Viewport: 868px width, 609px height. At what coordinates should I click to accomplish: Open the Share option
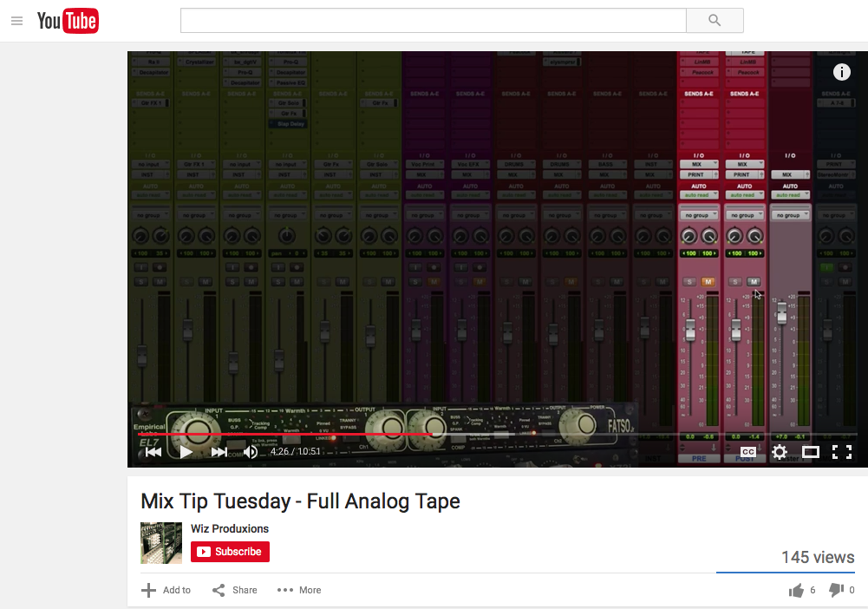[x=235, y=590]
